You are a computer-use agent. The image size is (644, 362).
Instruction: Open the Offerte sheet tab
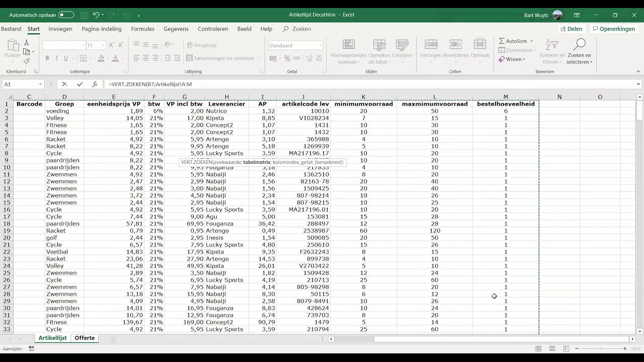pos(85,338)
